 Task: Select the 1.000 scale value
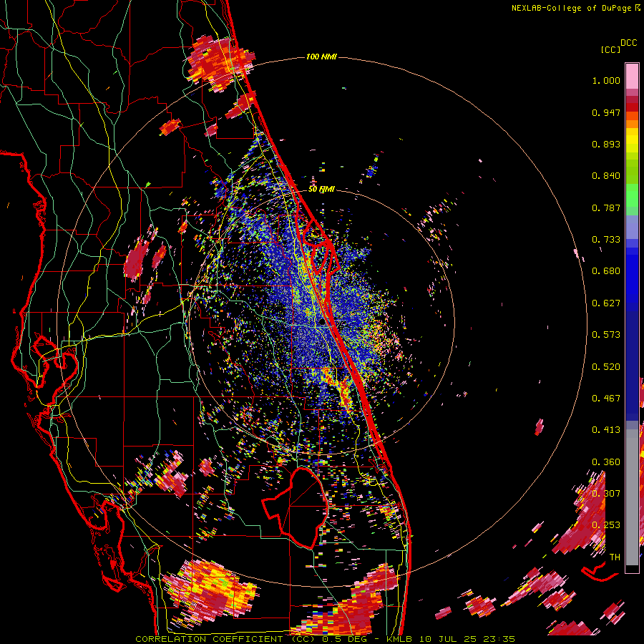pos(606,80)
